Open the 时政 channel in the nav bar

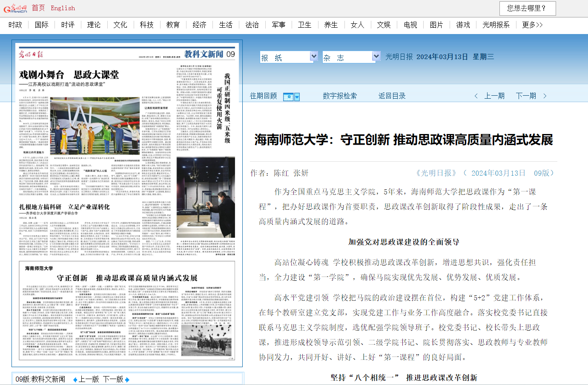coord(15,25)
